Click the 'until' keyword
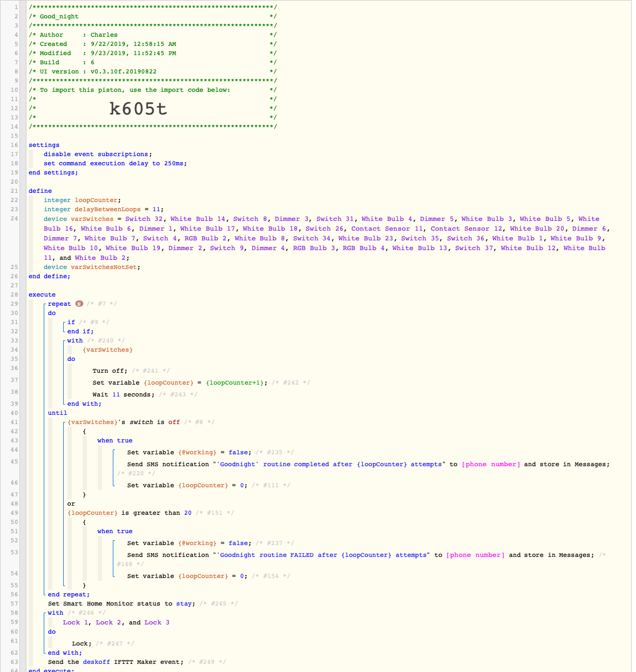The image size is (636, 672). pos(58,413)
